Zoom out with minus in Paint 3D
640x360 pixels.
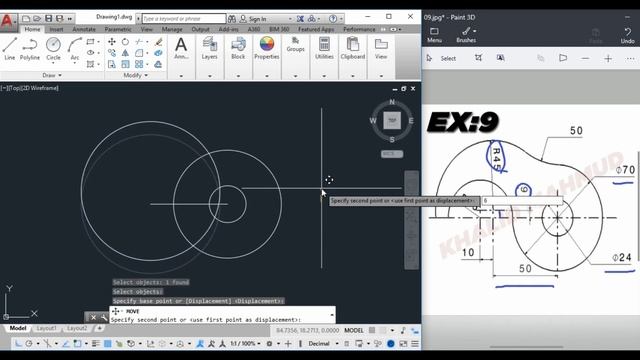(585, 58)
